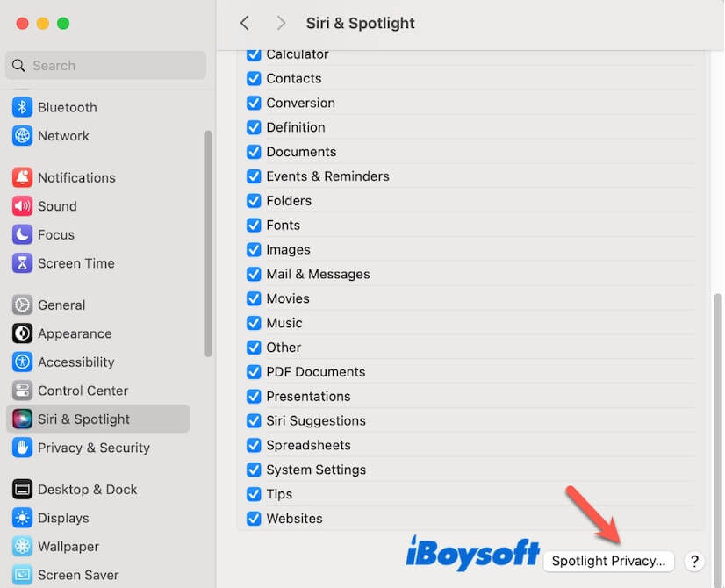
Task: Click the Notifications bell icon
Action: (22, 177)
